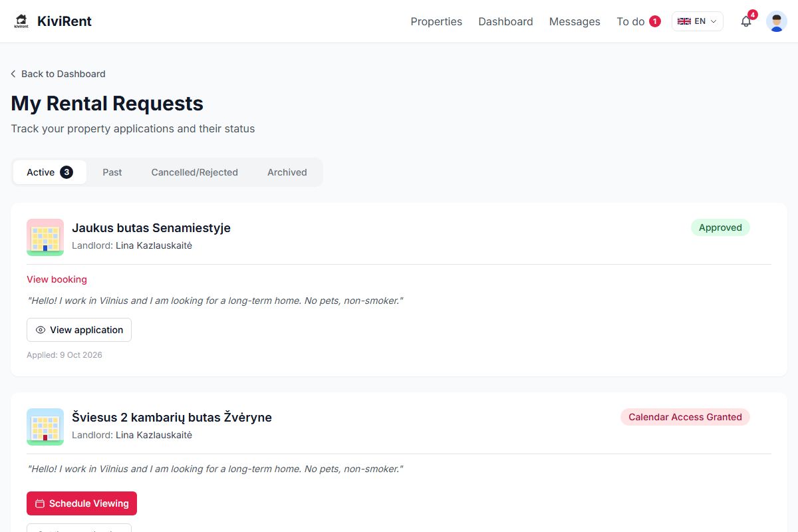The height and width of the screenshot is (532, 798).
Task: Open the user profile avatar menu
Action: (x=777, y=21)
